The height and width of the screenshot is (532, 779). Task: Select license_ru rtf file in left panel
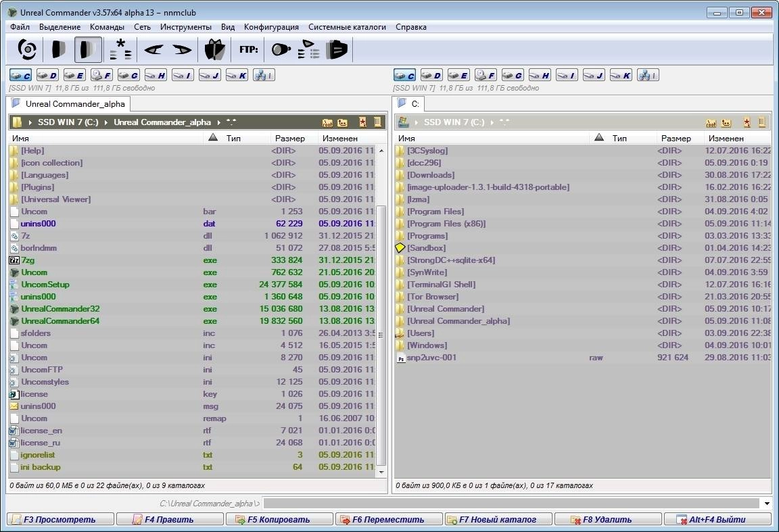pos(192,443)
